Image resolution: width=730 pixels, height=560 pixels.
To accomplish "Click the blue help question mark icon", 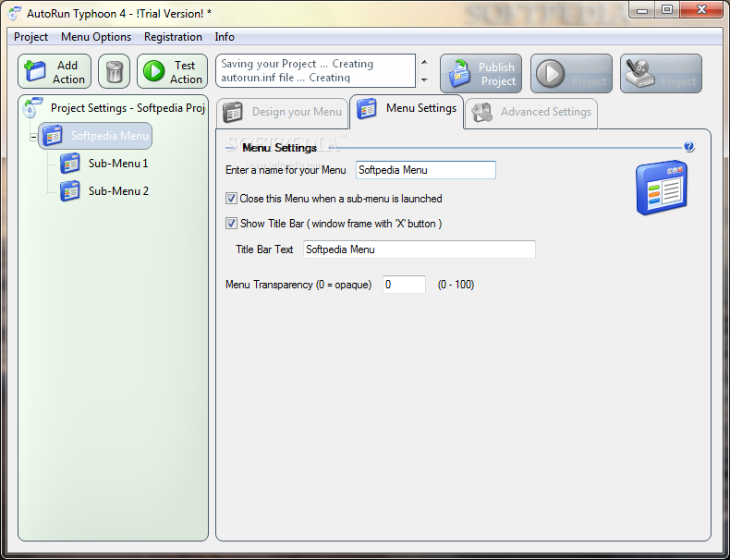I will [689, 147].
